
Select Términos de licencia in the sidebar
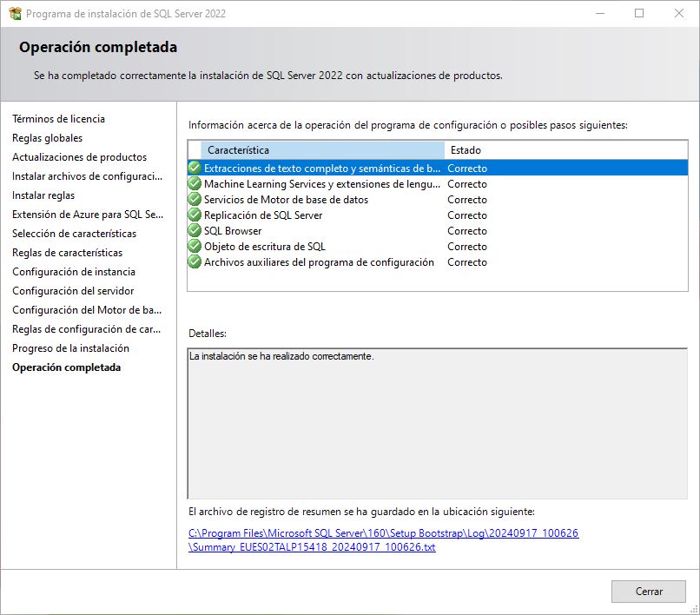56,119
